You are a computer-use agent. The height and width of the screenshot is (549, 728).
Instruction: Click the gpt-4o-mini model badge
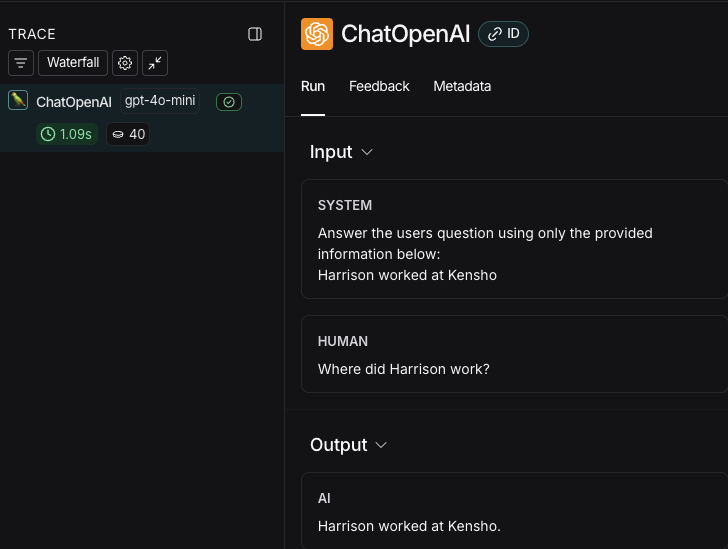160,101
